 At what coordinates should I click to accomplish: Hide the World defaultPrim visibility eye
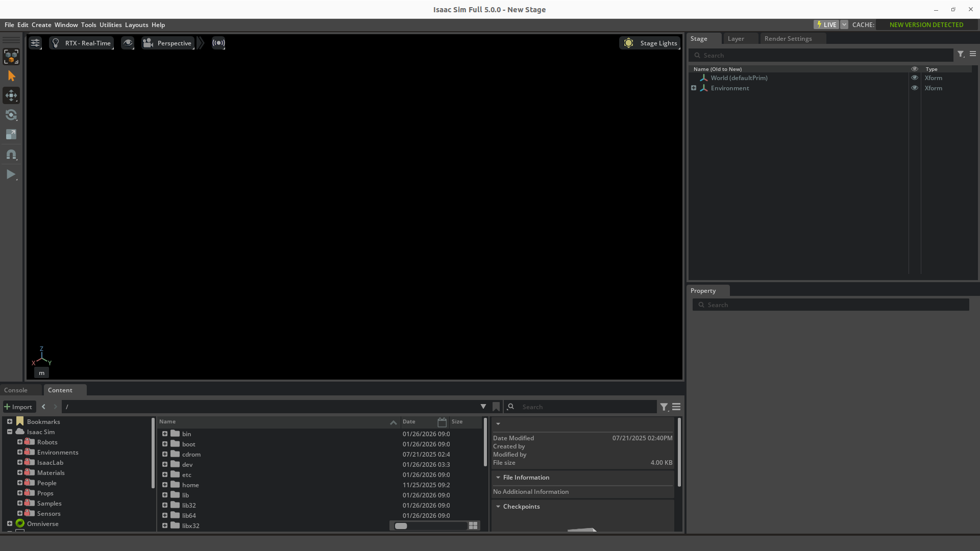[x=915, y=78]
